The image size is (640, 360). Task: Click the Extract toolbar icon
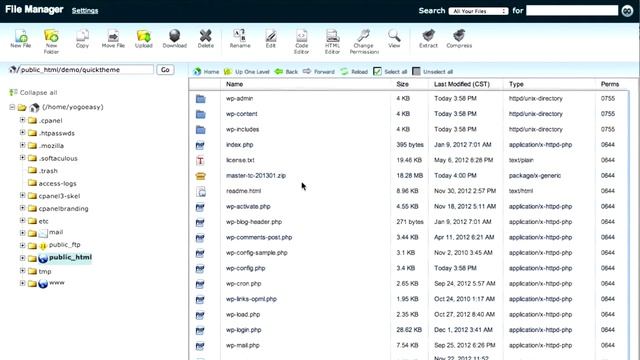pos(428,39)
